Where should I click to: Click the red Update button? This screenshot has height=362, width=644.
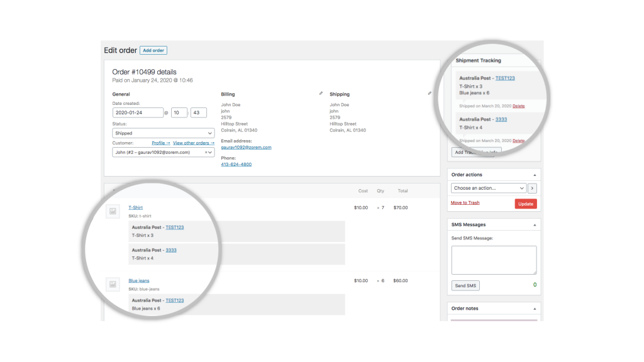pyautogui.click(x=526, y=204)
